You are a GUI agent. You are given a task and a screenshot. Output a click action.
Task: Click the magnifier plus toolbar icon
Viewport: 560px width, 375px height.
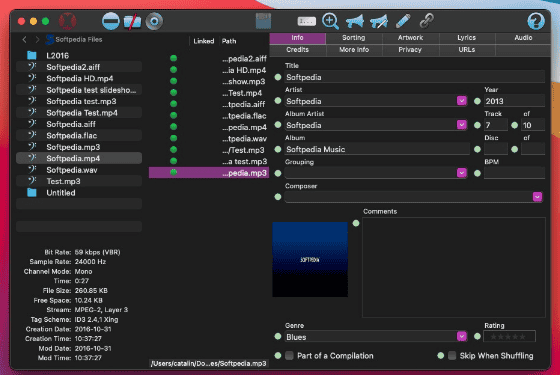click(x=330, y=21)
